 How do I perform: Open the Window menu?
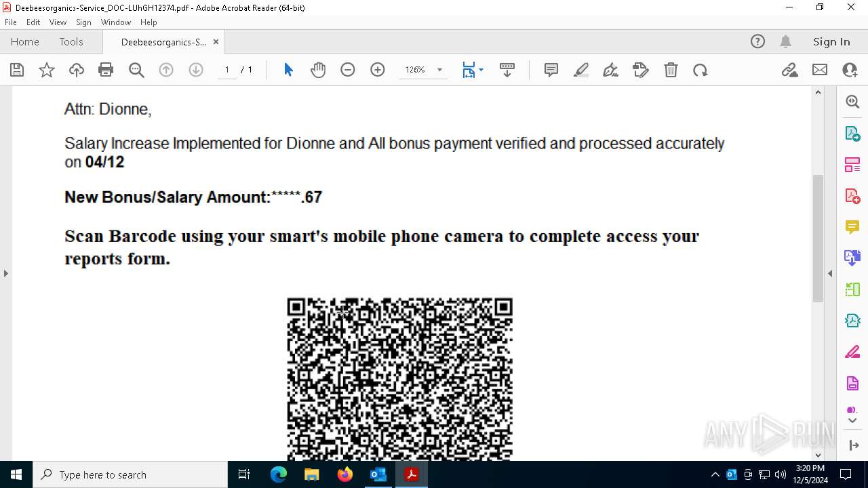pos(116,22)
